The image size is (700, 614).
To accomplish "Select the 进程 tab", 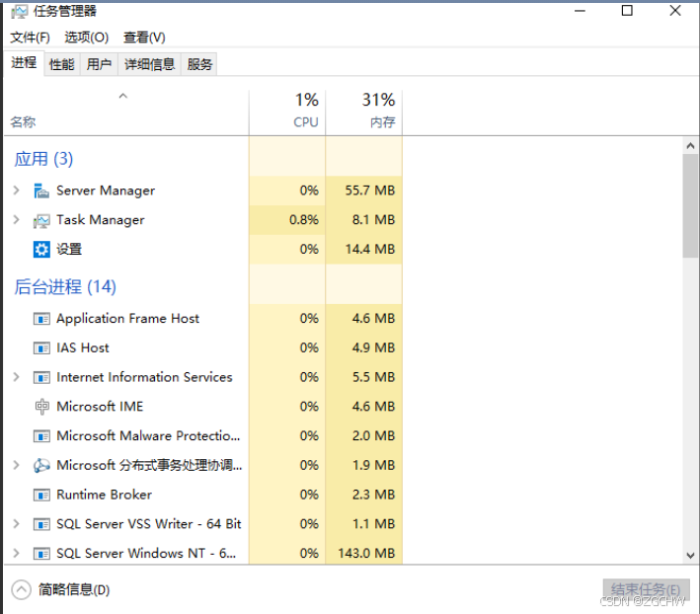I will (24, 63).
